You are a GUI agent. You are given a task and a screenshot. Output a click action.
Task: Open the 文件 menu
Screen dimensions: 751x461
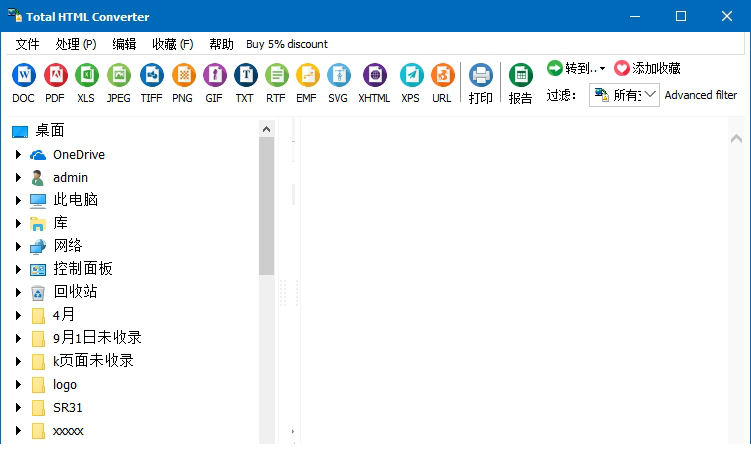27,44
